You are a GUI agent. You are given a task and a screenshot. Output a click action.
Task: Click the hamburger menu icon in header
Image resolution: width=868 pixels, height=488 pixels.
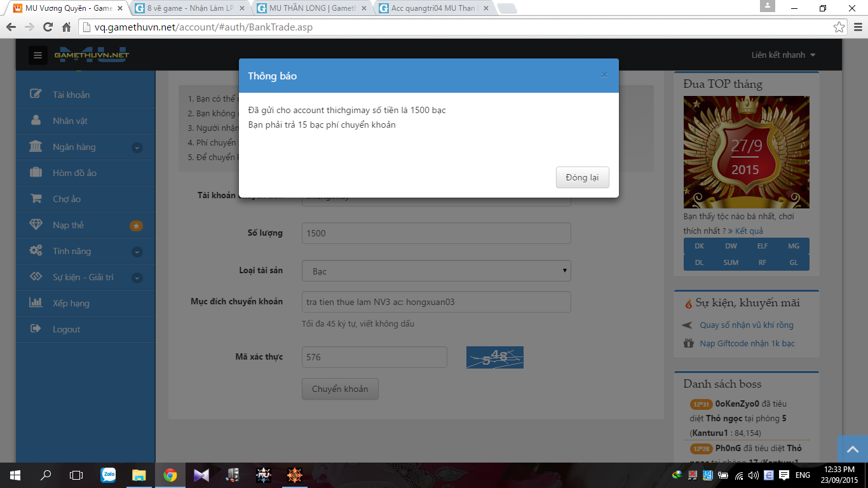[x=37, y=55]
